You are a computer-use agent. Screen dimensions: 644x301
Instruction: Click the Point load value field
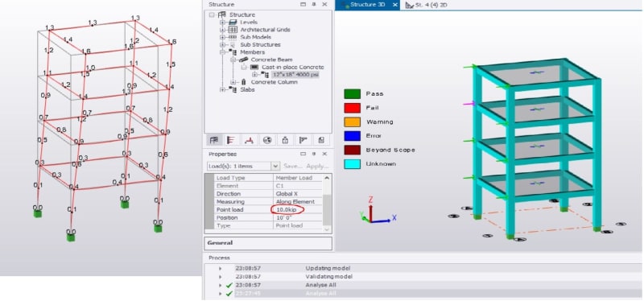pyautogui.click(x=298, y=210)
